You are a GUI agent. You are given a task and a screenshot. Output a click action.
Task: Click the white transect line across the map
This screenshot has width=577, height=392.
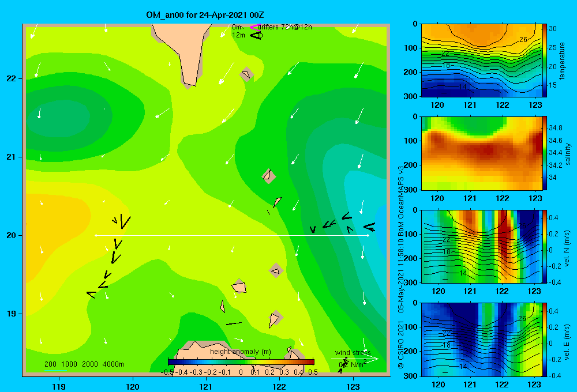(232, 235)
